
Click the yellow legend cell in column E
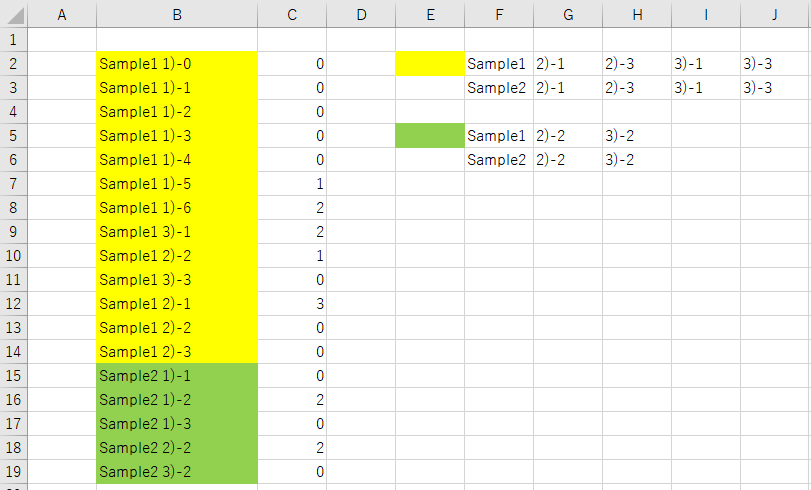(430, 64)
